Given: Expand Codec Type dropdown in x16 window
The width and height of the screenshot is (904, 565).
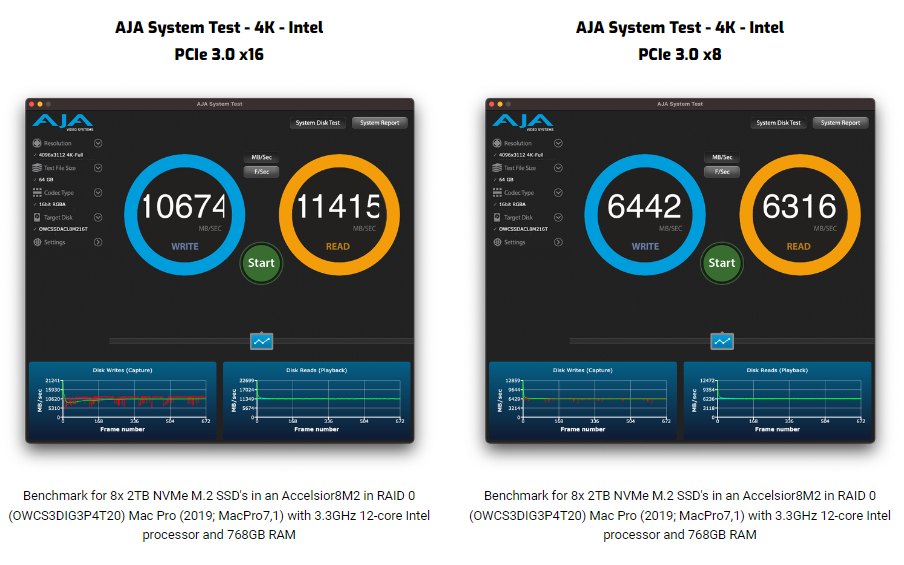Looking at the screenshot, I should [x=98, y=193].
